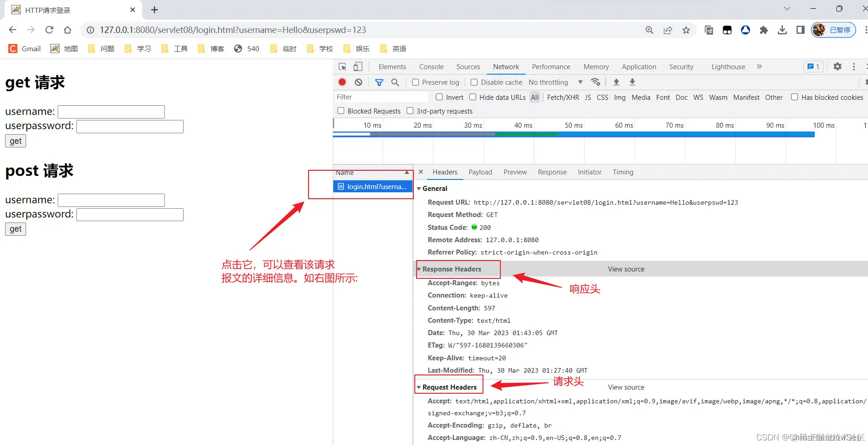Check Hide data URLs
The image size is (868, 445).
pos(472,97)
